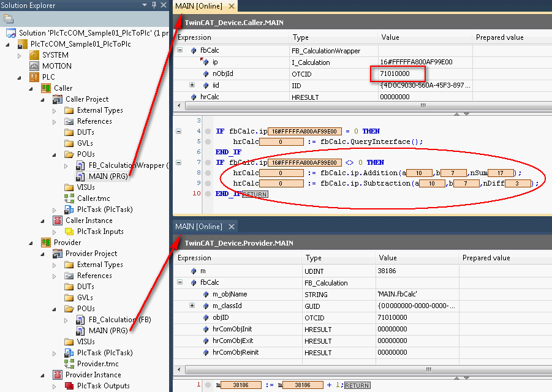Click the solution file icon
The image size is (552, 392).
tap(11, 33)
